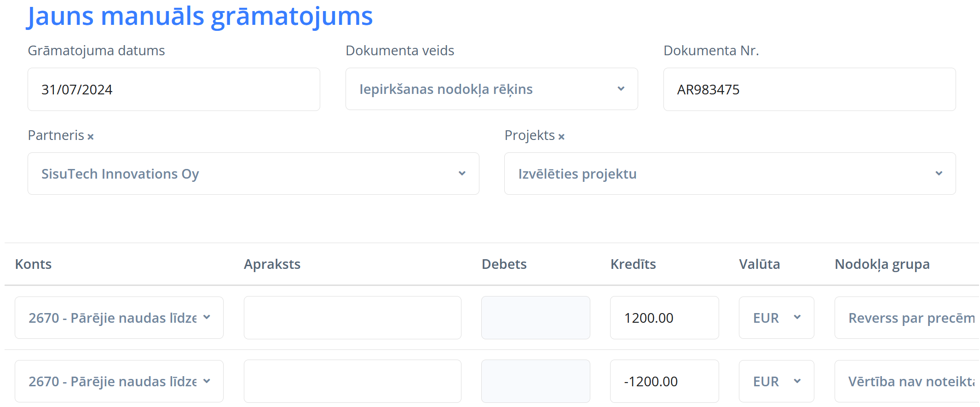Click second row Debets field
980x407 pixels.
pyautogui.click(x=536, y=381)
